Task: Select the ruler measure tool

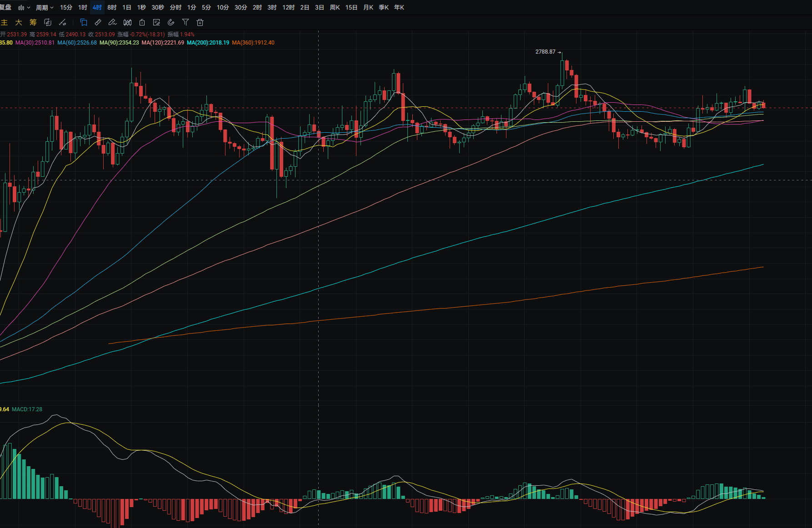Action: coord(98,22)
